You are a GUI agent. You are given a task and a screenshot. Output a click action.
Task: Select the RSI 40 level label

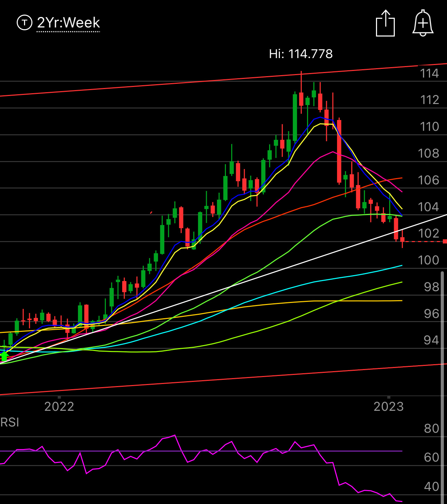click(432, 487)
